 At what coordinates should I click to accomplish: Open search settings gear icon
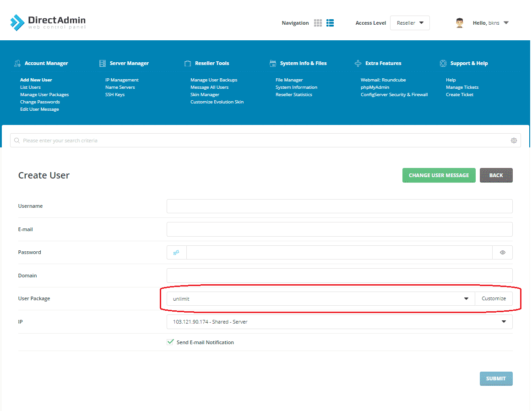pyautogui.click(x=514, y=141)
